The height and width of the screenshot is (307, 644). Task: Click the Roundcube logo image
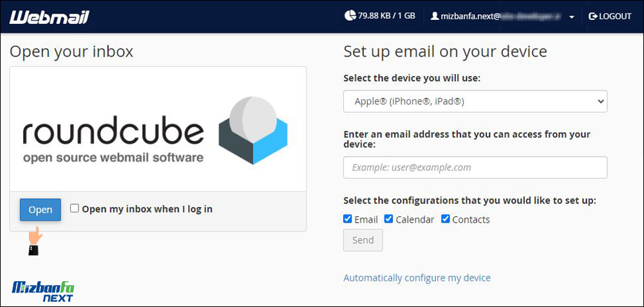(x=155, y=130)
